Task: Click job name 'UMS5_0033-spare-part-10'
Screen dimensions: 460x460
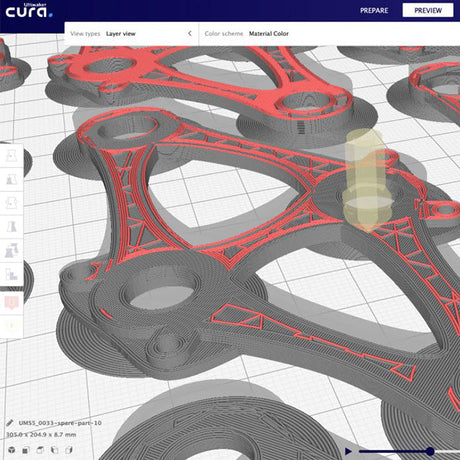Action: tap(60, 423)
